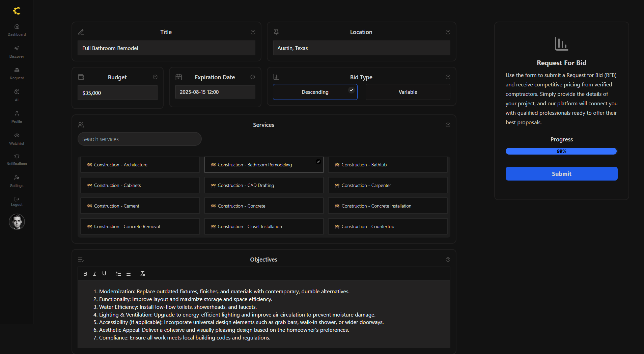This screenshot has height=354, width=644.
Task: Click the Services help question icon
Action: coord(448,125)
